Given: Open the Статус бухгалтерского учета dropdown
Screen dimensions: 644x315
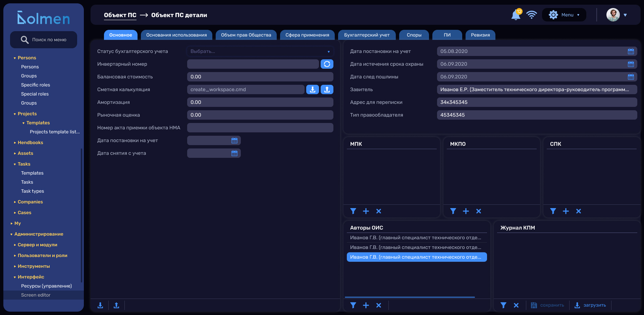Looking at the screenshot, I should click(260, 51).
